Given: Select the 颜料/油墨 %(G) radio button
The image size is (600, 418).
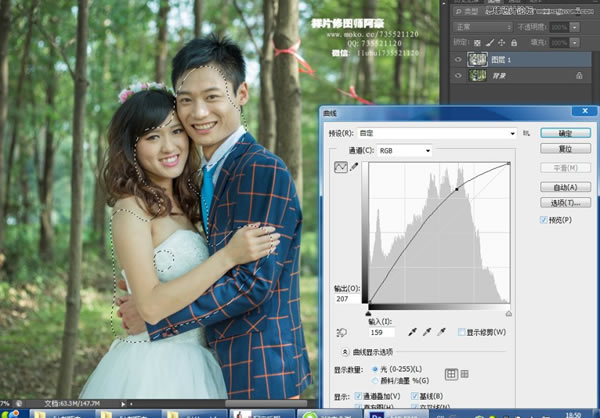Looking at the screenshot, I should click(x=375, y=380).
